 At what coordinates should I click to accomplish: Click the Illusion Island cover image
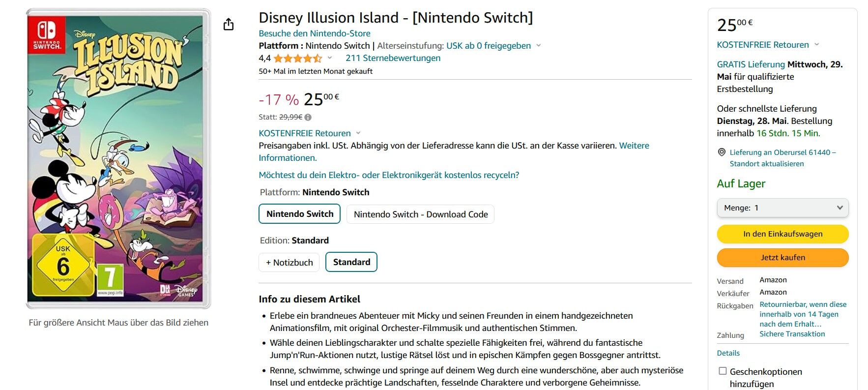pyautogui.click(x=118, y=158)
